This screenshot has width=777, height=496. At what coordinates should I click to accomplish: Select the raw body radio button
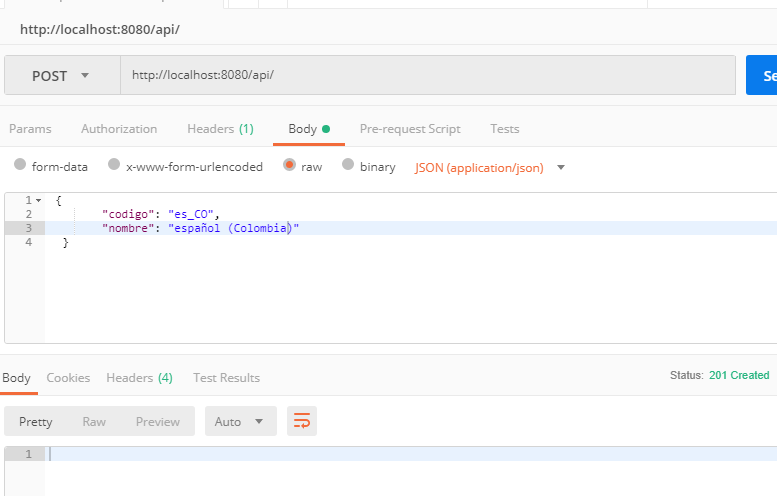coord(289,165)
